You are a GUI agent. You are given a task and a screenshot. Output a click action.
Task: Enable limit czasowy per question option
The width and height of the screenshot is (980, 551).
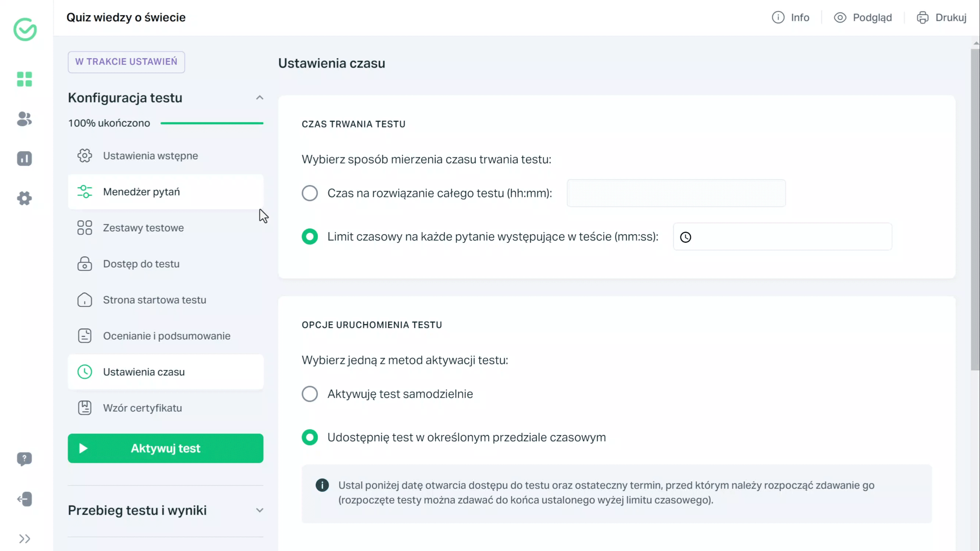(x=310, y=236)
